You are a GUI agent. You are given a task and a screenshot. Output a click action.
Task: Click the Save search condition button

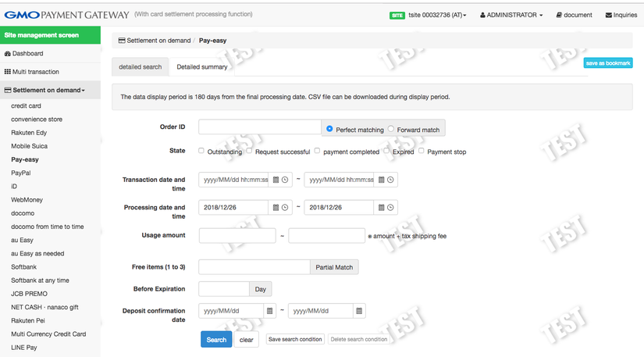[x=295, y=340]
